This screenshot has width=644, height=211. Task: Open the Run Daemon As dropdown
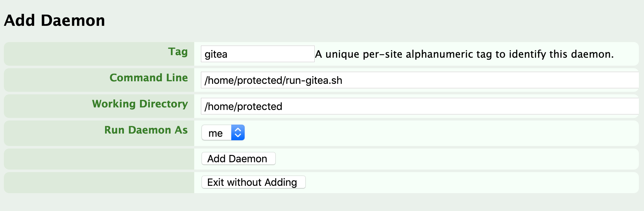coord(223,133)
